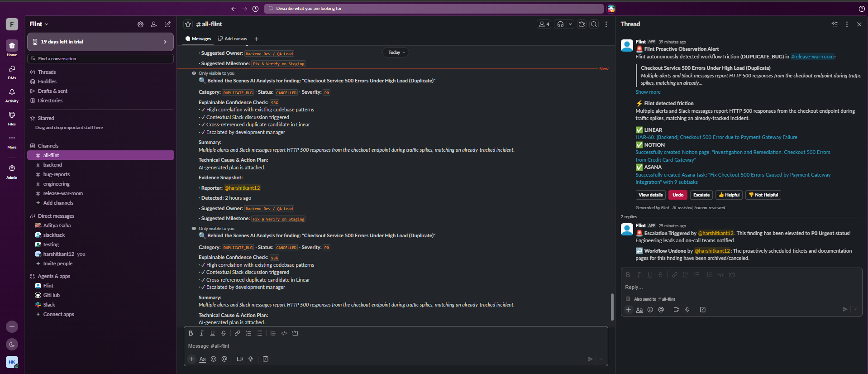Open Files from the left rail
The image size is (868, 374).
tap(12, 118)
